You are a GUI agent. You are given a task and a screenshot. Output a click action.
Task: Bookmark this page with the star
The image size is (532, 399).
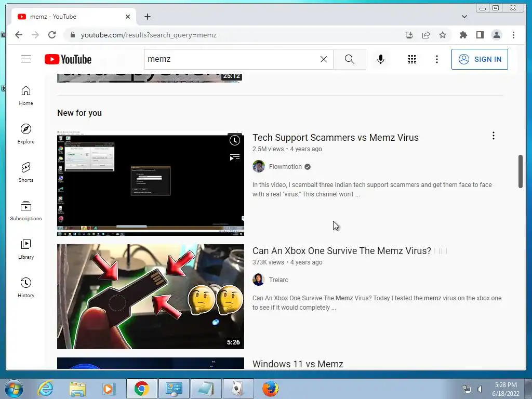pos(443,35)
